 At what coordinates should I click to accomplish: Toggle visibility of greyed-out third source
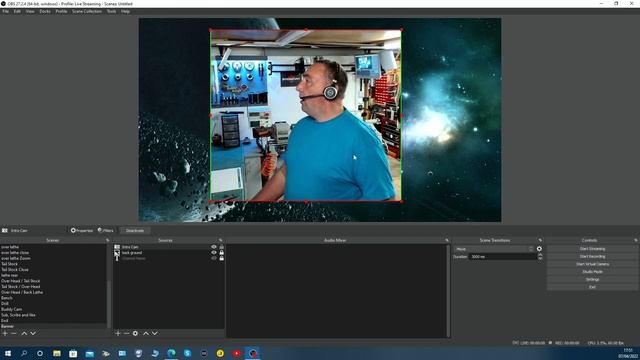(213, 258)
